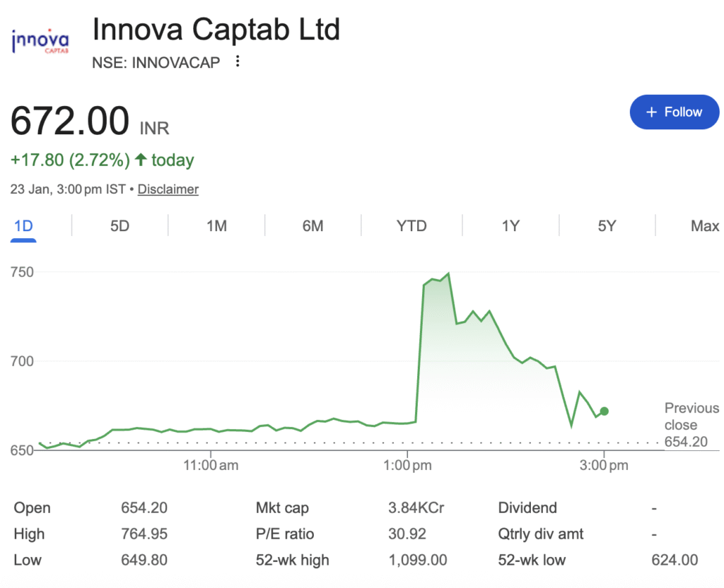
Task: Select the 1D chart range tab
Action: [23, 226]
